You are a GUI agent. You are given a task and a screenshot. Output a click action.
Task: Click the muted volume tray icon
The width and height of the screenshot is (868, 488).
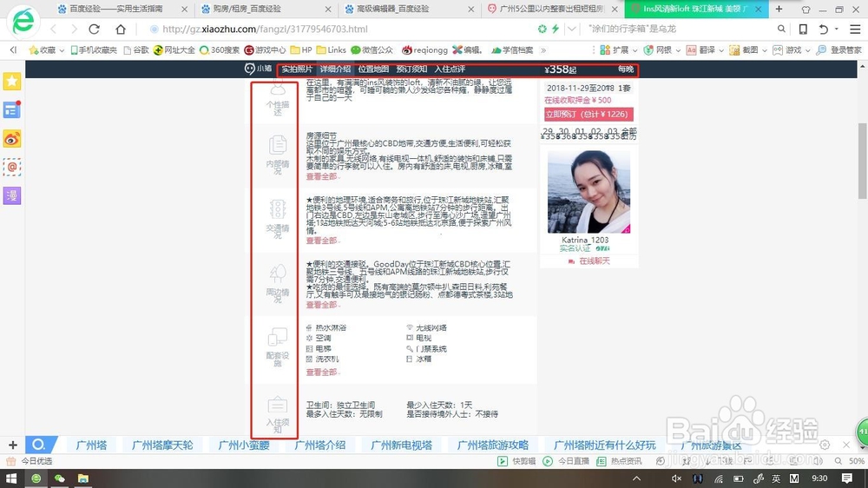[676, 478]
